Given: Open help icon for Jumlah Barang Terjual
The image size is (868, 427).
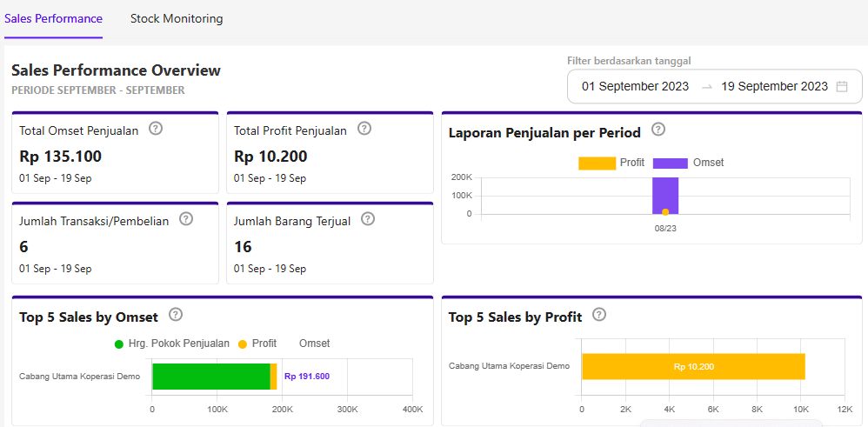Looking at the screenshot, I should 368,219.
